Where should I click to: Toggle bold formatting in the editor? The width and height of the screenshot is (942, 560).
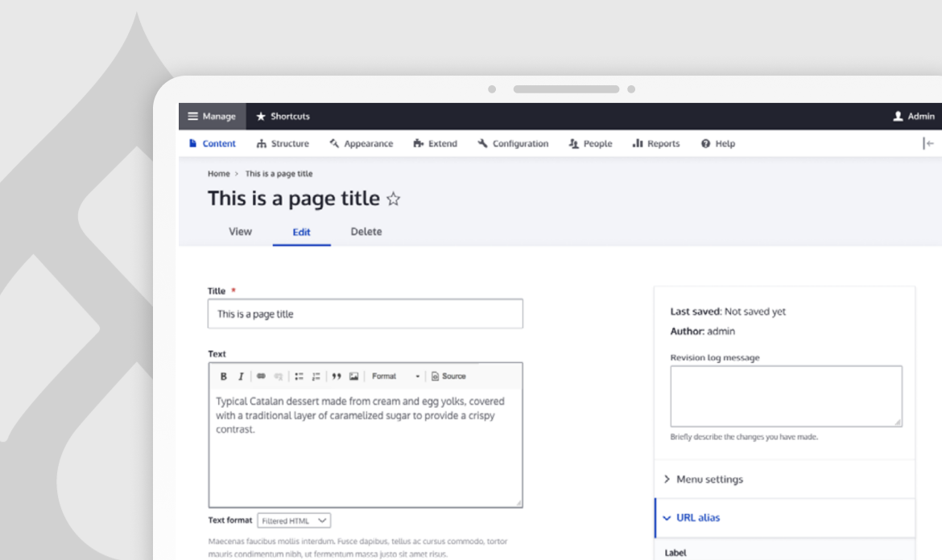[222, 376]
